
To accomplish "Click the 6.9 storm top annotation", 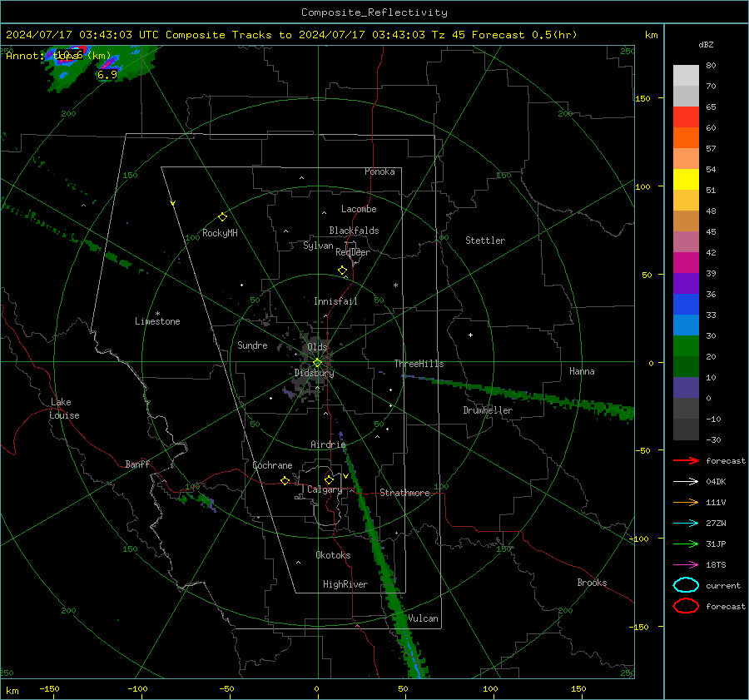I will tap(107, 75).
